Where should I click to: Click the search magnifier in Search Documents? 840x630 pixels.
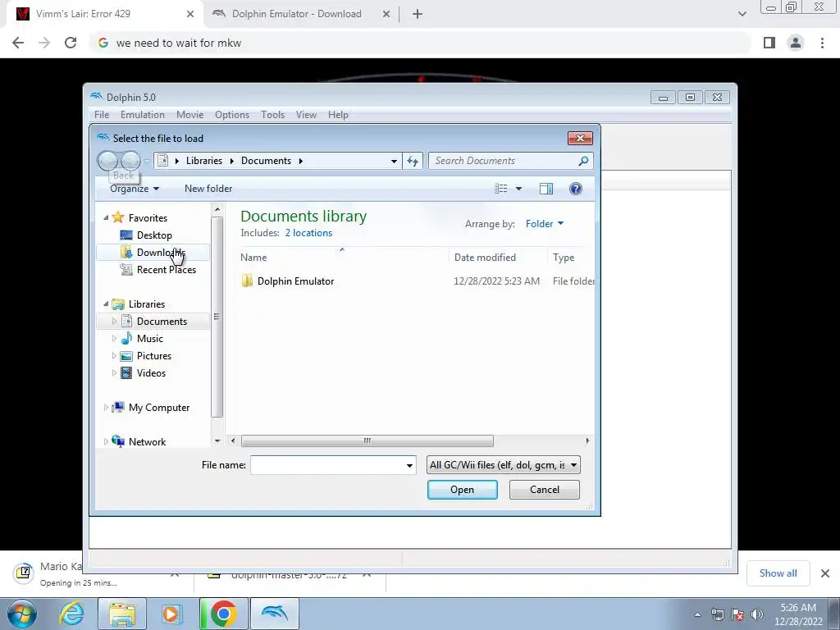(x=583, y=161)
